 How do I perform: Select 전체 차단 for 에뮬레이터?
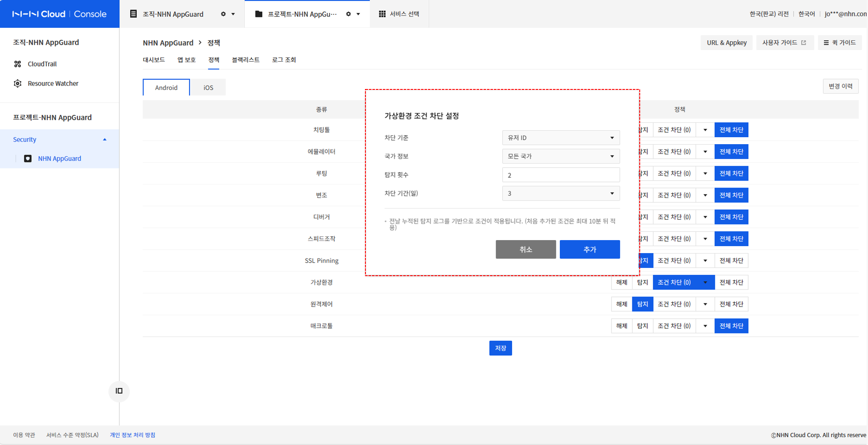click(x=731, y=152)
